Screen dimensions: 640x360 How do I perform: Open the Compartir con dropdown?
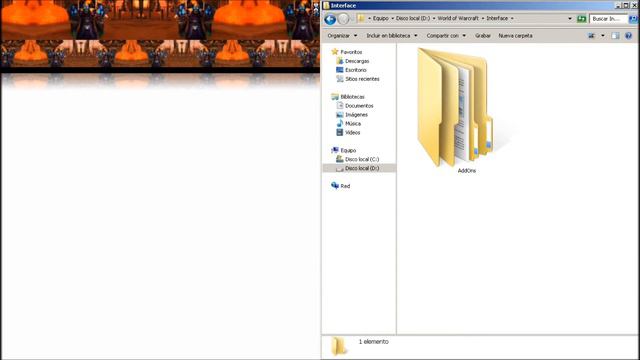coord(446,36)
